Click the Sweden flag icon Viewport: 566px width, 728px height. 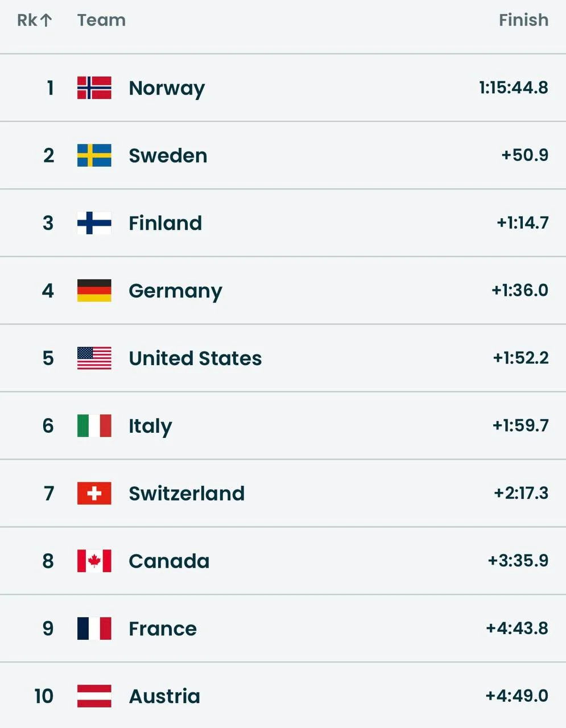94,155
